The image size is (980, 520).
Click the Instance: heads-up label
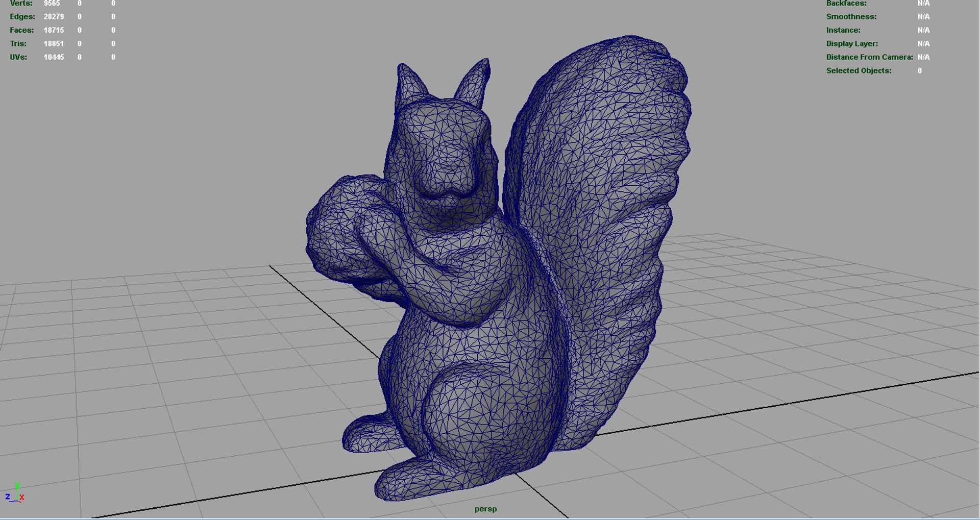tap(843, 30)
